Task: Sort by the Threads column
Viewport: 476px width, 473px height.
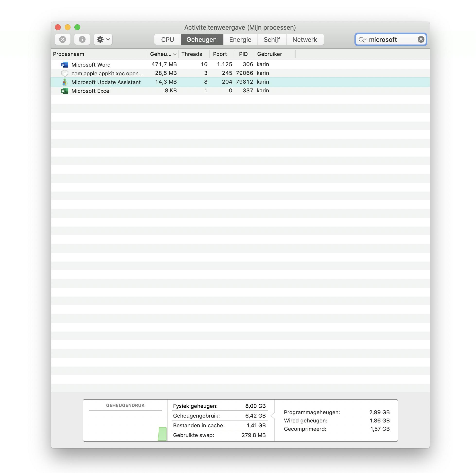Action: pyautogui.click(x=192, y=54)
